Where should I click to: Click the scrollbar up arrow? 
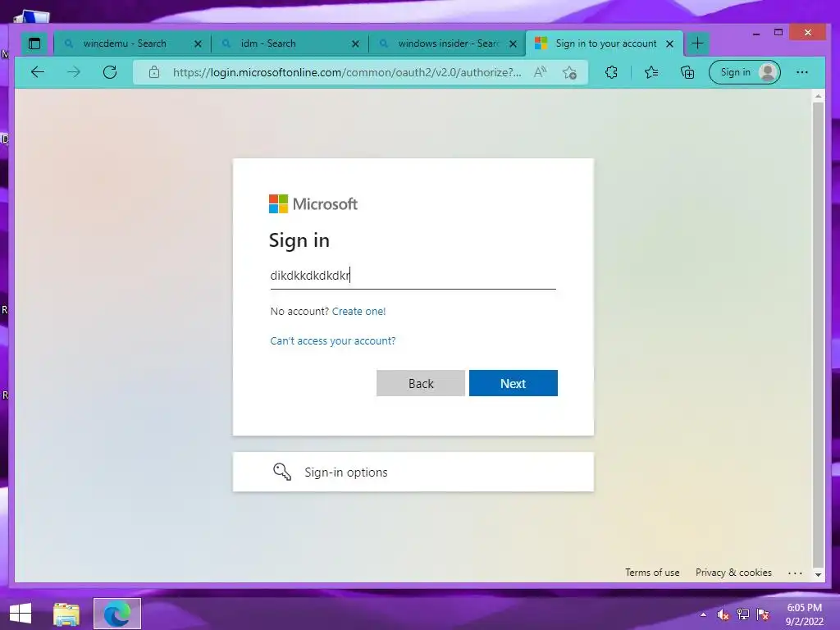(x=818, y=96)
